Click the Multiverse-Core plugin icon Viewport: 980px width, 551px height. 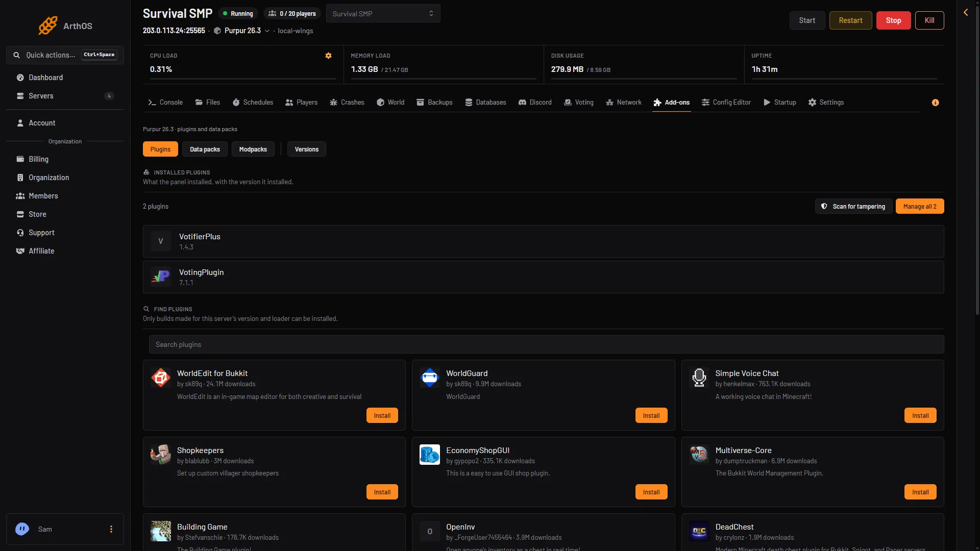(699, 455)
